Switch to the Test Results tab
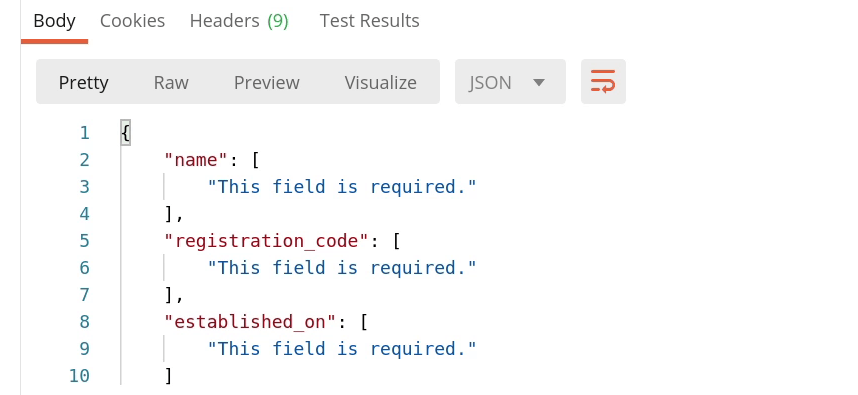 coord(369,21)
